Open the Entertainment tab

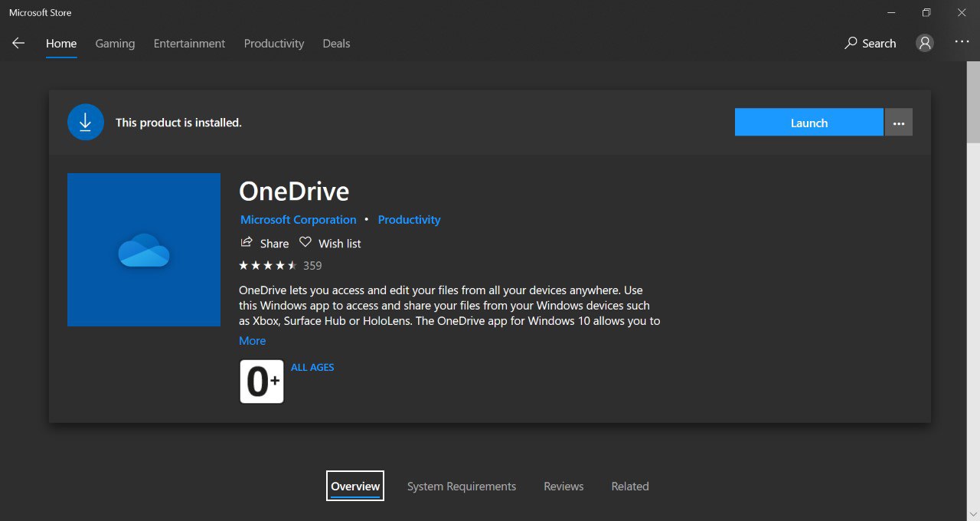coord(189,44)
